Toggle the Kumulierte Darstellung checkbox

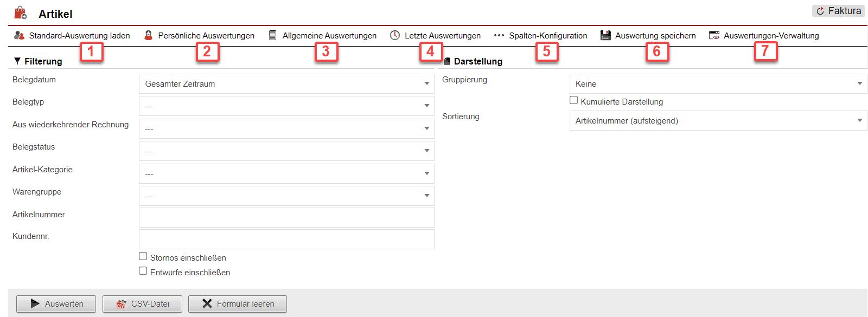[573, 100]
